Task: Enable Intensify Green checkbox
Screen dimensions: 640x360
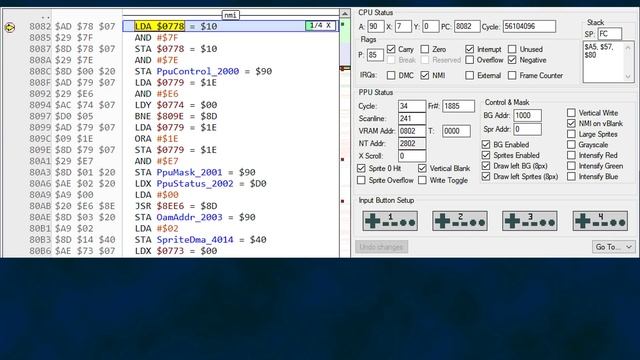Action: click(x=571, y=166)
